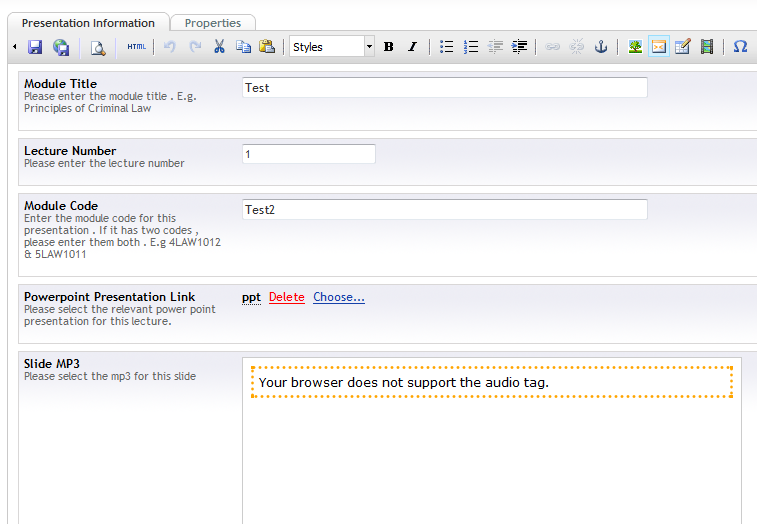Cut selection with the scissors icon
This screenshot has height=524, width=757.
point(219,47)
